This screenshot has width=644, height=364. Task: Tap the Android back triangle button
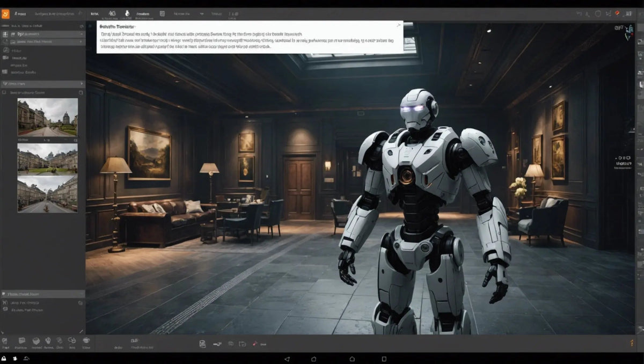pos(287,359)
